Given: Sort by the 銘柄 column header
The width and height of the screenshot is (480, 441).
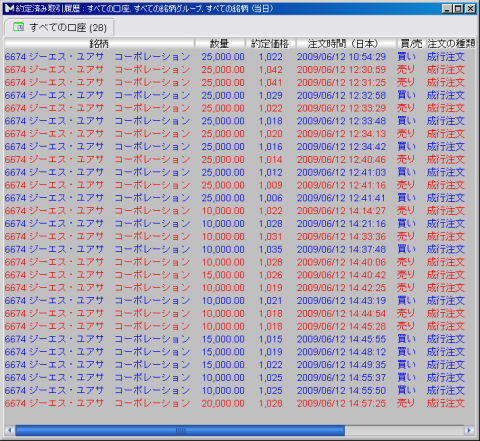Looking at the screenshot, I should (x=99, y=44).
